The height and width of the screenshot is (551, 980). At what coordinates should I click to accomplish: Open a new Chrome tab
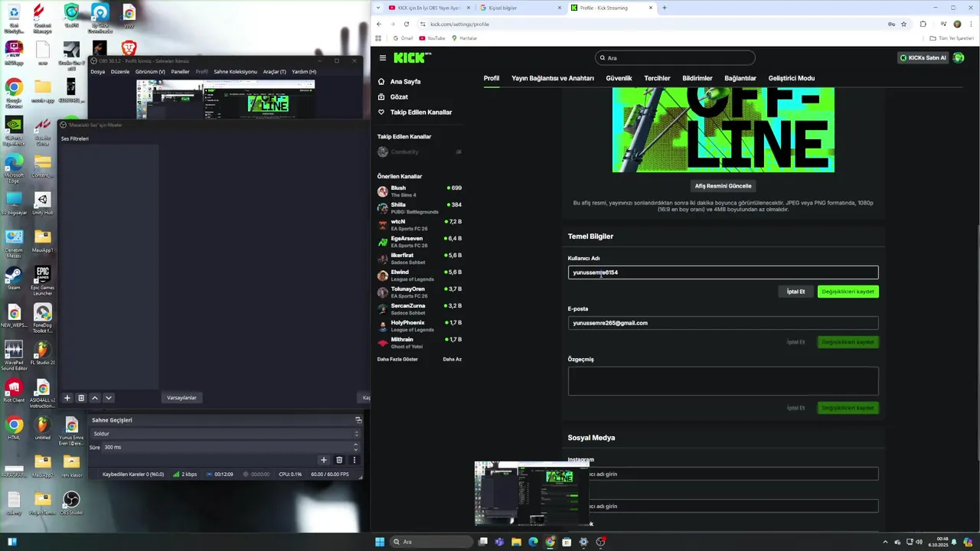pyautogui.click(x=664, y=8)
